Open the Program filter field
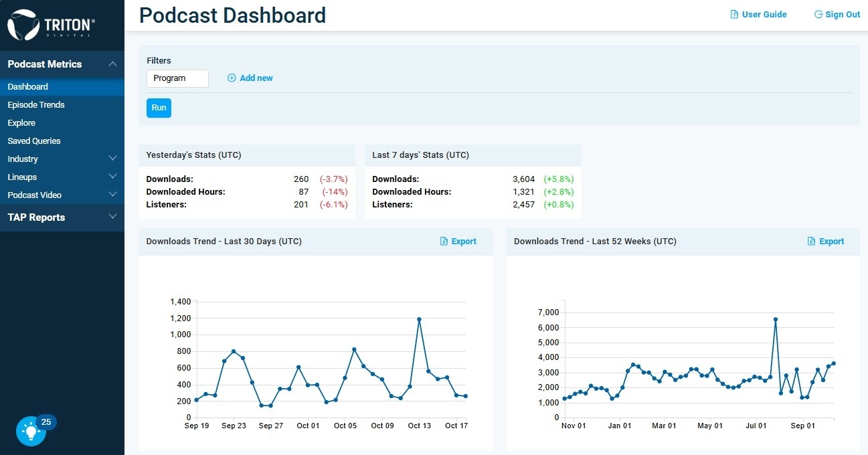Viewport: 868px width, 455px height. [x=177, y=78]
